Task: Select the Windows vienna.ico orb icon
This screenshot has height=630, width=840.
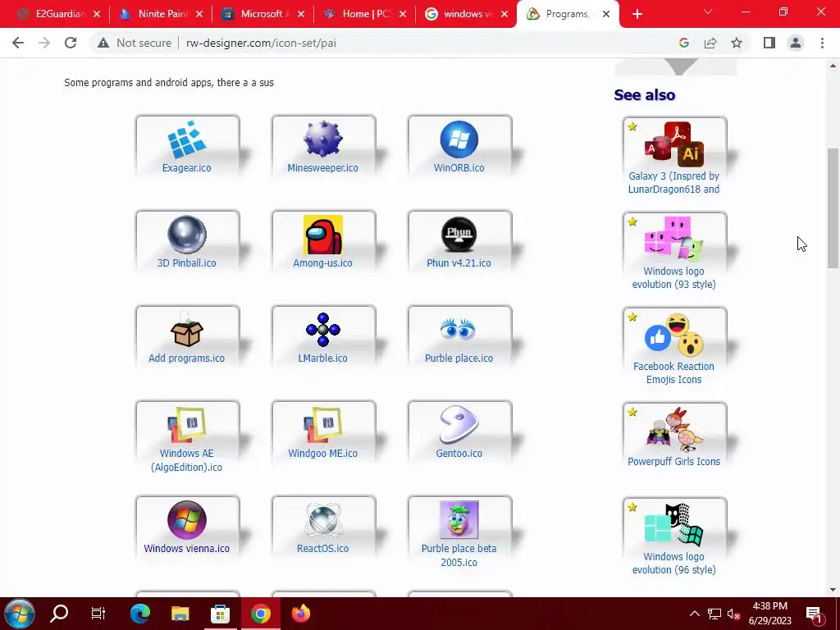Action: click(x=187, y=519)
